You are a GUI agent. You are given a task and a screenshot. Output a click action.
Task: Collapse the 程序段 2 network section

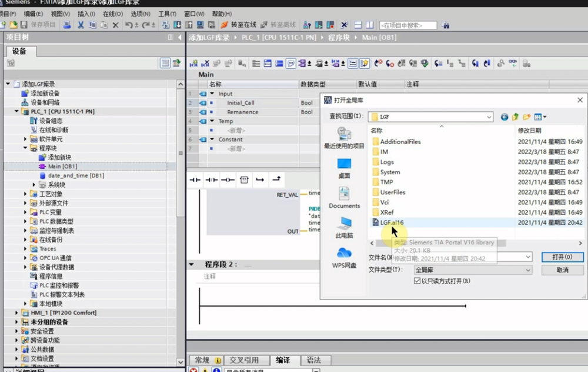(192, 264)
